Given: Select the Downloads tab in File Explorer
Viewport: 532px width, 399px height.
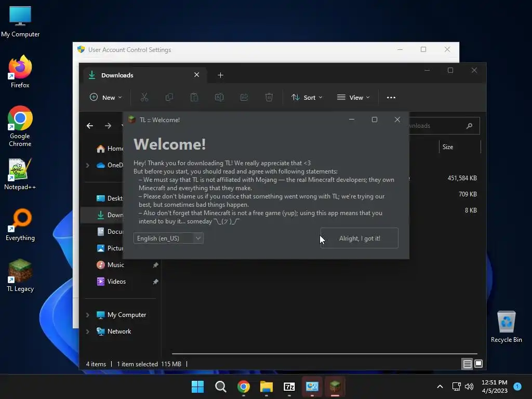Looking at the screenshot, I should tap(145, 75).
